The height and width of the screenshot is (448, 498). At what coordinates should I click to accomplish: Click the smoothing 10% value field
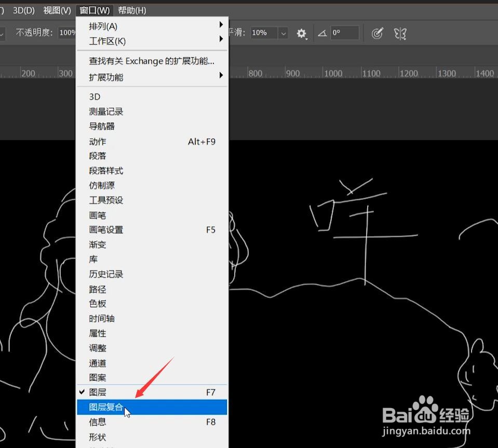tap(264, 33)
